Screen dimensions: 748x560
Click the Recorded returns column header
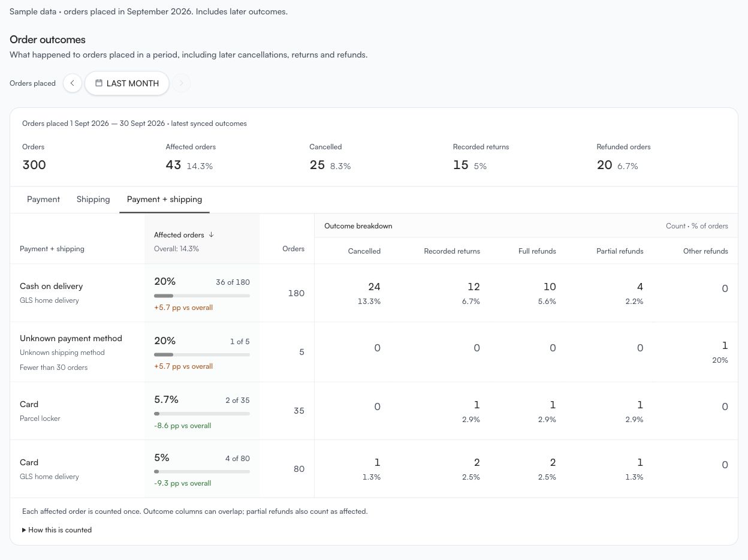click(x=452, y=251)
